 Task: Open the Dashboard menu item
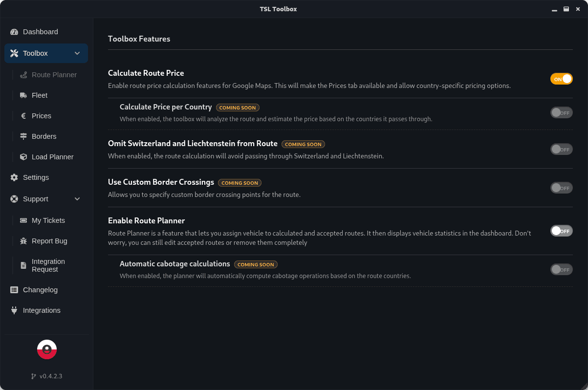coord(46,32)
